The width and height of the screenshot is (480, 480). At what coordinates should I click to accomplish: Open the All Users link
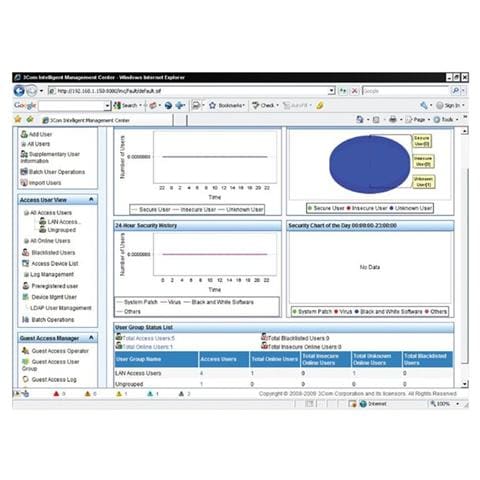click(39, 144)
